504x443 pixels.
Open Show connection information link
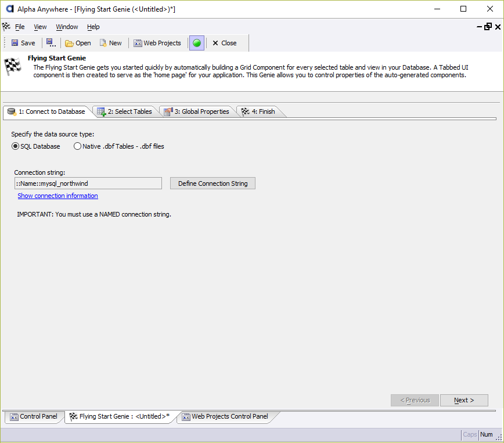[x=58, y=196]
